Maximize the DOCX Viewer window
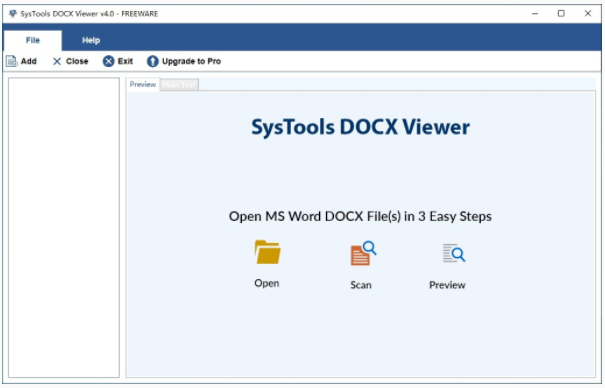605x388 pixels. (561, 13)
